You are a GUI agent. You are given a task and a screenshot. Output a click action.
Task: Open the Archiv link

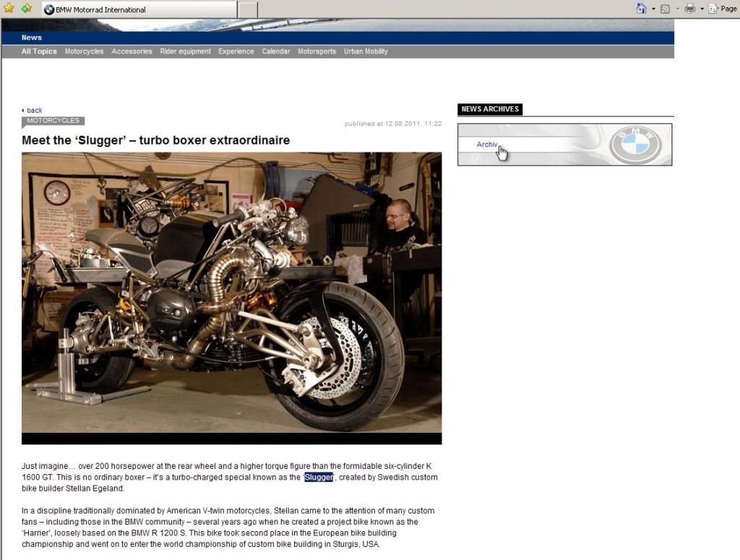point(486,145)
